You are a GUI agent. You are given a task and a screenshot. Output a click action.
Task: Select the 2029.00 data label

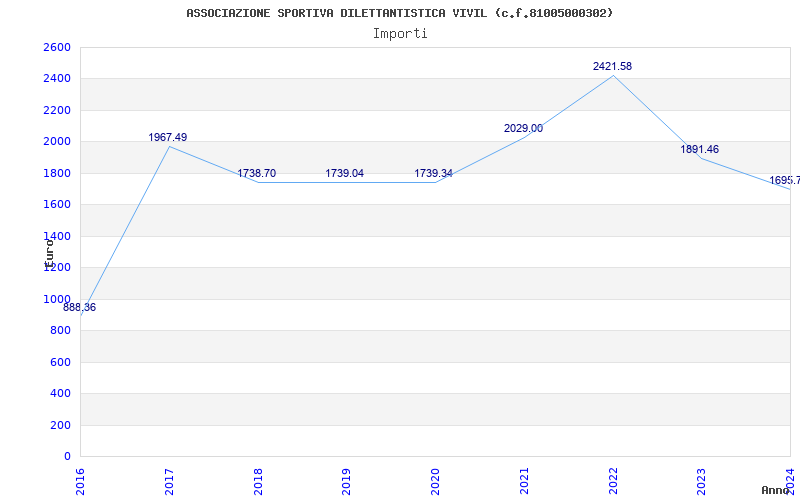click(x=523, y=129)
